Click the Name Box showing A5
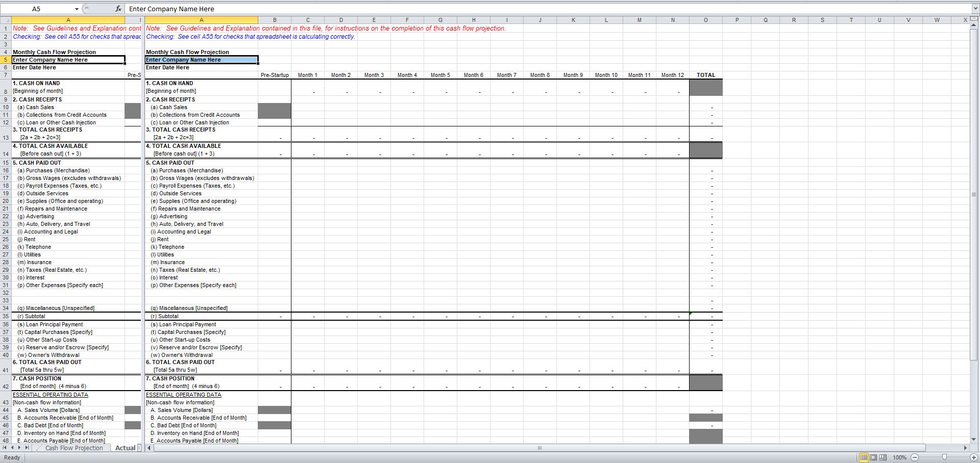 coord(37,9)
